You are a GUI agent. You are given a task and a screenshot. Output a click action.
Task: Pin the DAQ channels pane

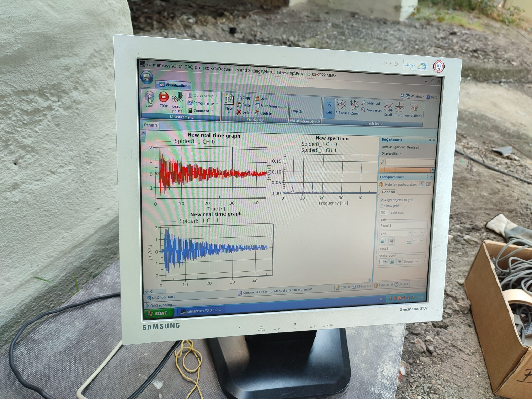[x=430, y=140]
